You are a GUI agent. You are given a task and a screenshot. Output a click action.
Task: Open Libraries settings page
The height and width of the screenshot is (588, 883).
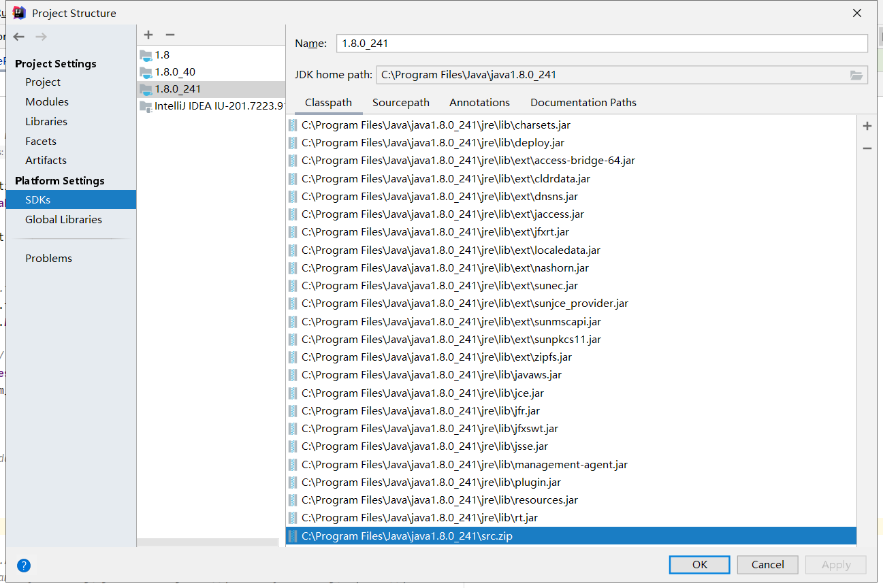point(46,122)
